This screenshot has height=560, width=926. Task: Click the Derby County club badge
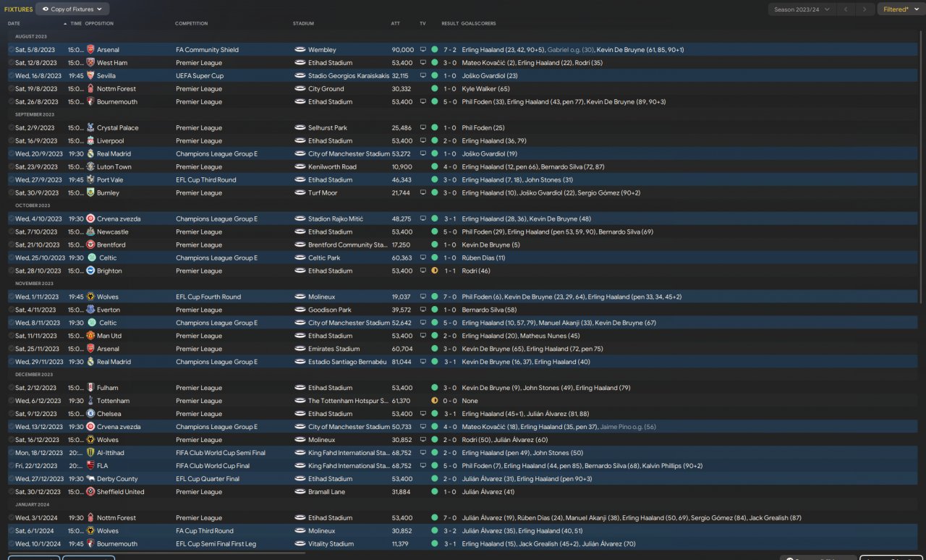(x=90, y=480)
